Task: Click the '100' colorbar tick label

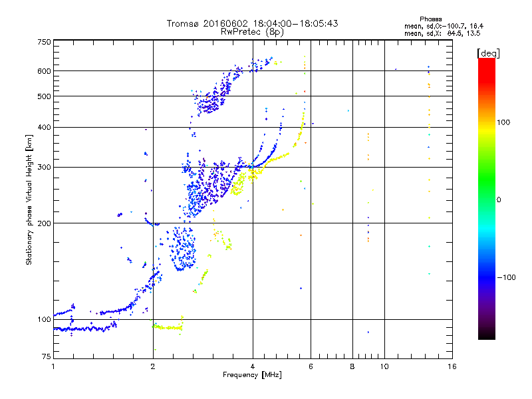Action: point(503,122)
